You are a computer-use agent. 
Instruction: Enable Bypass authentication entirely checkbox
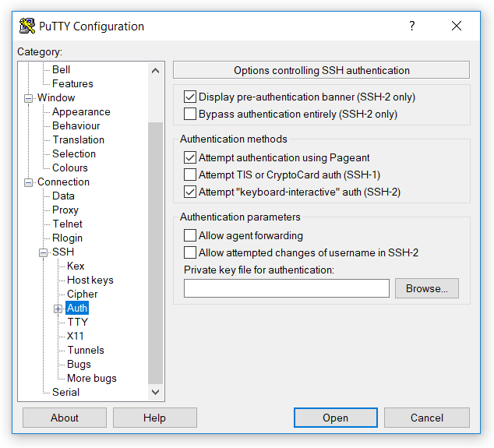(x=189, y=115)
